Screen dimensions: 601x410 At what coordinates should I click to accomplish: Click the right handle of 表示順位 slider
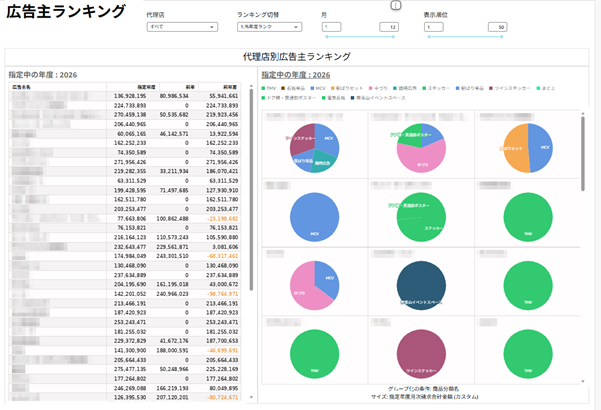[501, 37]
